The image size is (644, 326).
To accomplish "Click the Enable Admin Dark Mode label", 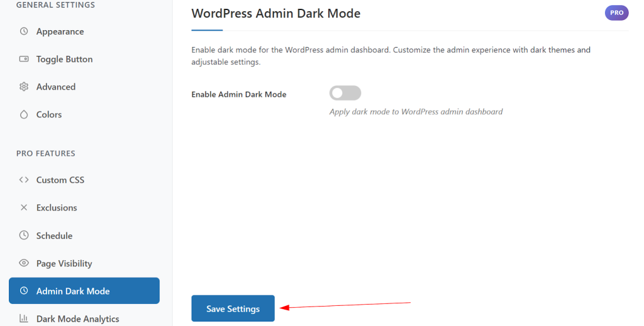I will (238, 94).
